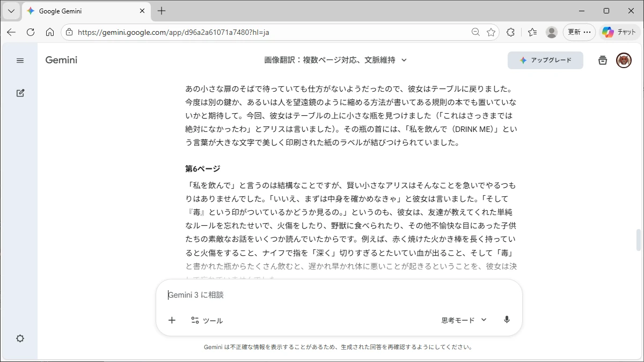Open the Copilot チャット button
Image resolution: width=644 pixels, height=362 pixels.
[x=619, y=32]
